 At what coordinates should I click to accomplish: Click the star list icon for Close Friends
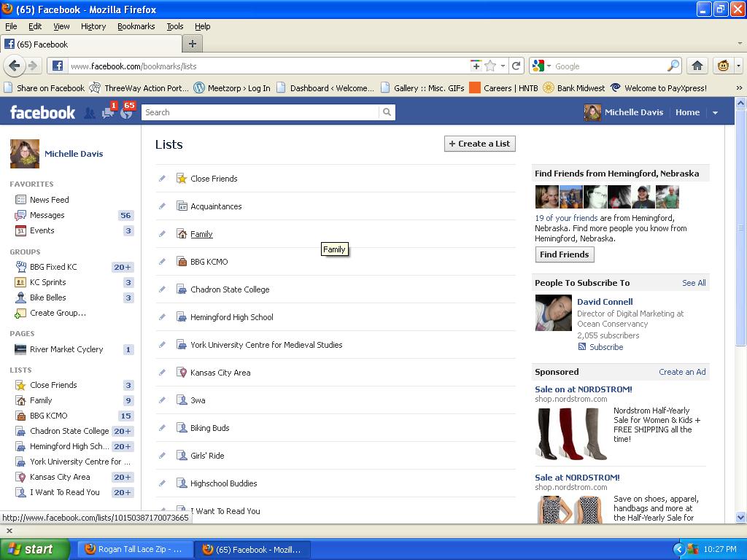tap(182, 179)
